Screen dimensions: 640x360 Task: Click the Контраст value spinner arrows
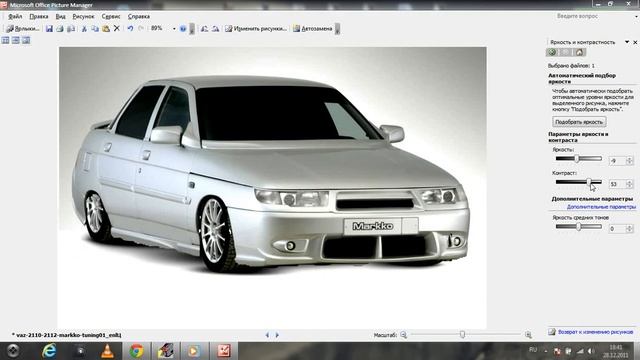[x=629, y=184]
